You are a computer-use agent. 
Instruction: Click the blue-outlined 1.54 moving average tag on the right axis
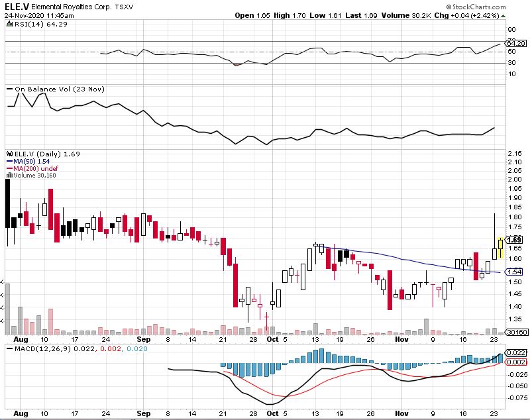pos(515,272)
